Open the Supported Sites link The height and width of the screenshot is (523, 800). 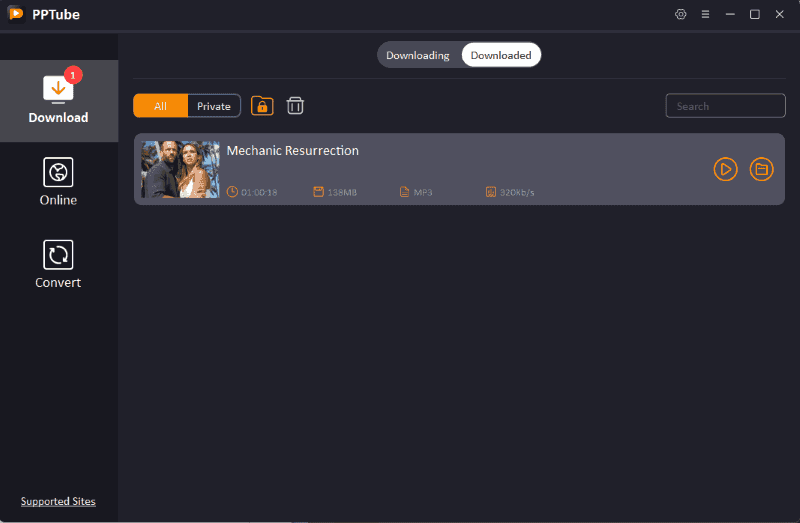coord(58,501)
